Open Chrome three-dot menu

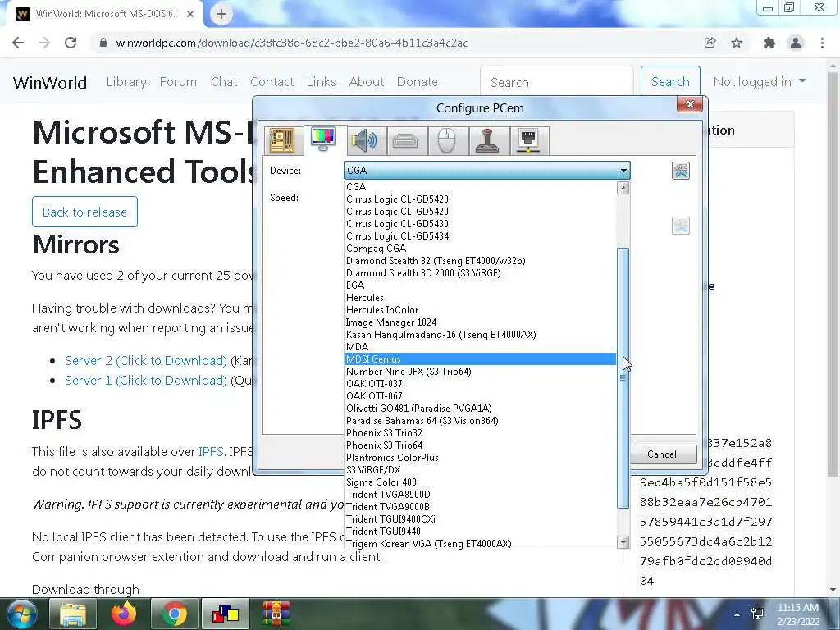822,43
